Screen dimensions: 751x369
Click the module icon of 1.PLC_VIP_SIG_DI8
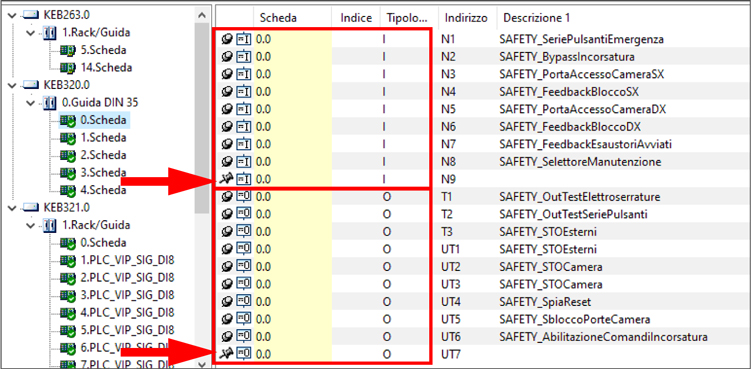[68, 261]
